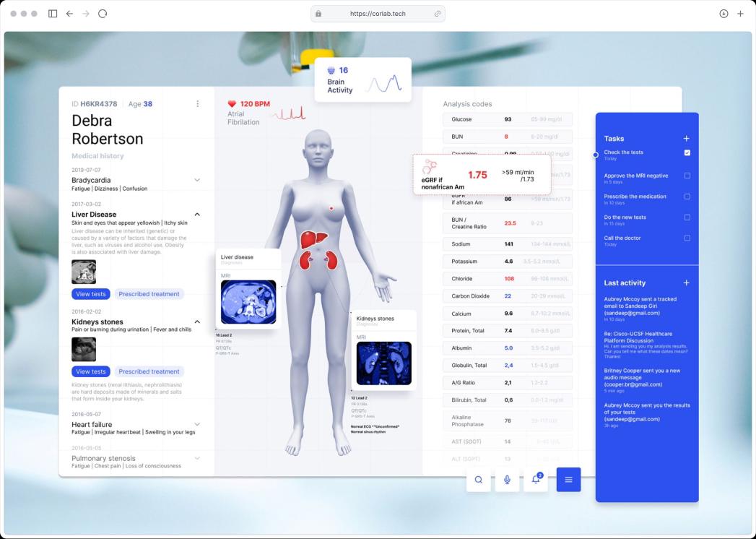Image resolution: width=756 pixels, height=539 pixels.
Task: Open Aubrey Mccoy tracked email activity
Action: [640, 309]
